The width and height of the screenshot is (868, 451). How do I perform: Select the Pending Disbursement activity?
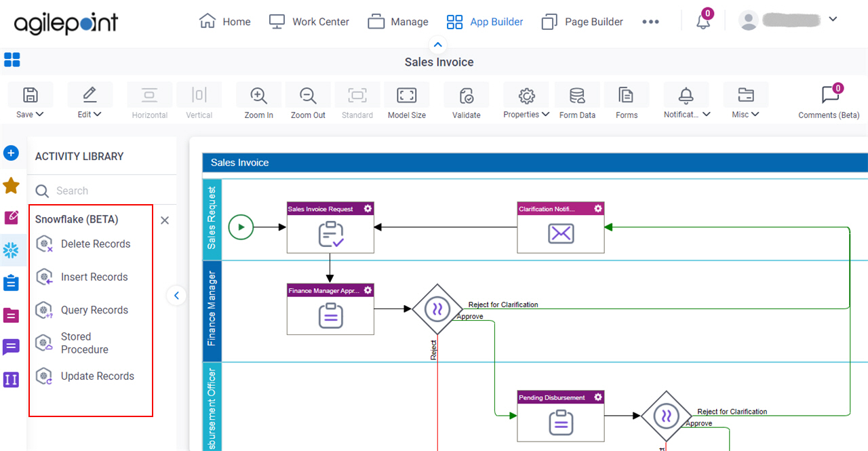pyautogui.click(x=561, y=416)
